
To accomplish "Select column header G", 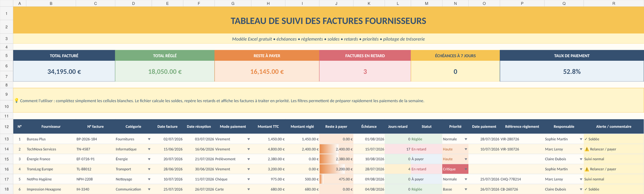I will tap(233, 3).
